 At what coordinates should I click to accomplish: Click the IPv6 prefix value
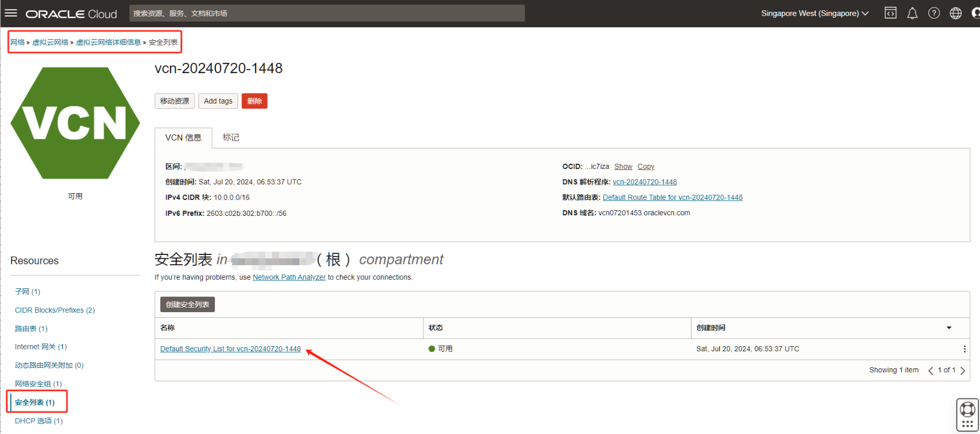point(247,214)
